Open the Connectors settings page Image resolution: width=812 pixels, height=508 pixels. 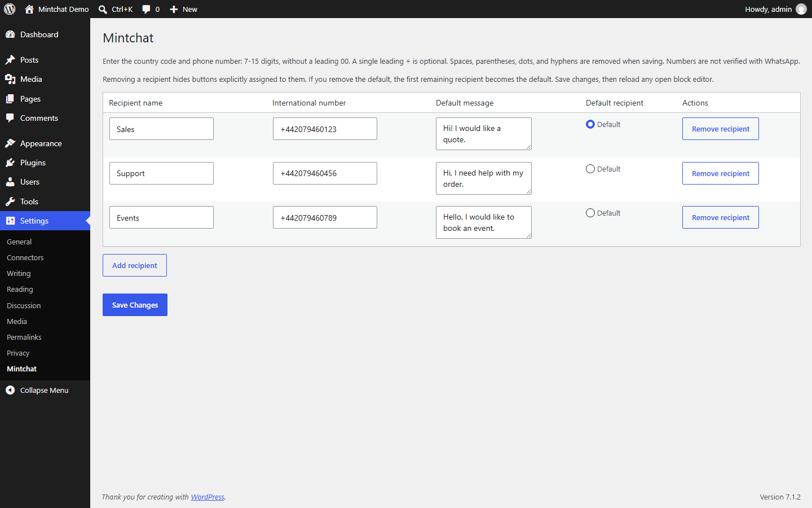25,257
